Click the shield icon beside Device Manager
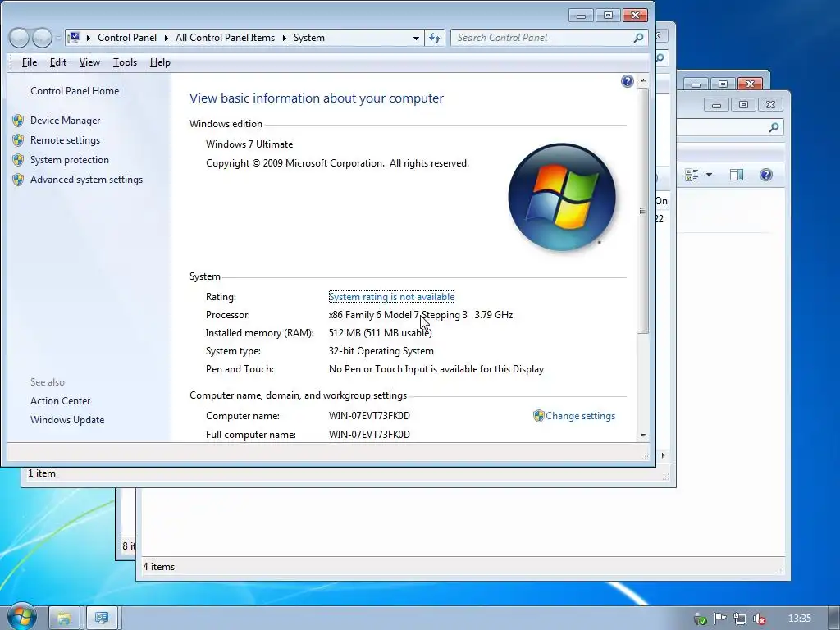The height and width of the screenshot is (630, 840). click(18, 121)
